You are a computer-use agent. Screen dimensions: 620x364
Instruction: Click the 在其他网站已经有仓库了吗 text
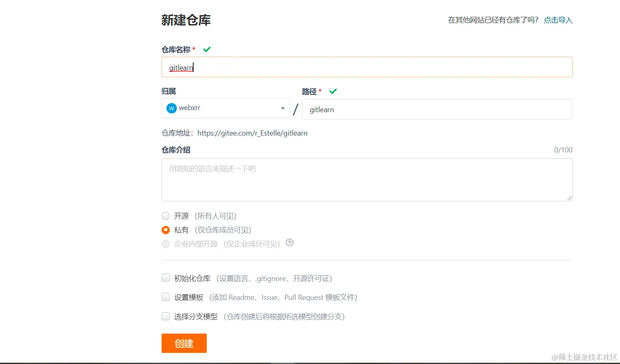(493, 20)
